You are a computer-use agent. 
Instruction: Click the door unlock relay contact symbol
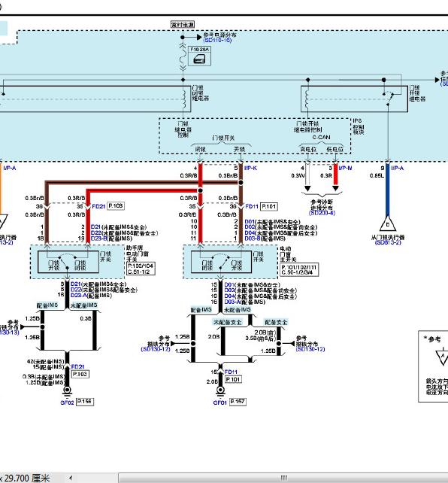click(x=389, y=97)
